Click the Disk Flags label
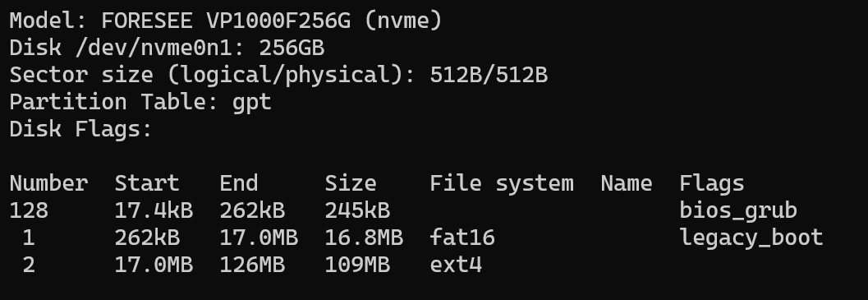Viewport: 868px width, 300px height. tap(80, 130)
